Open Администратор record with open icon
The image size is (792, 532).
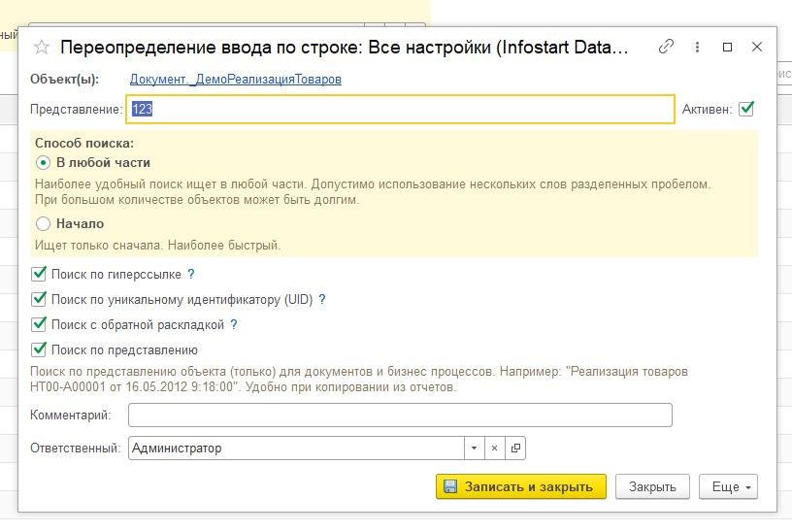coord(515,449)
